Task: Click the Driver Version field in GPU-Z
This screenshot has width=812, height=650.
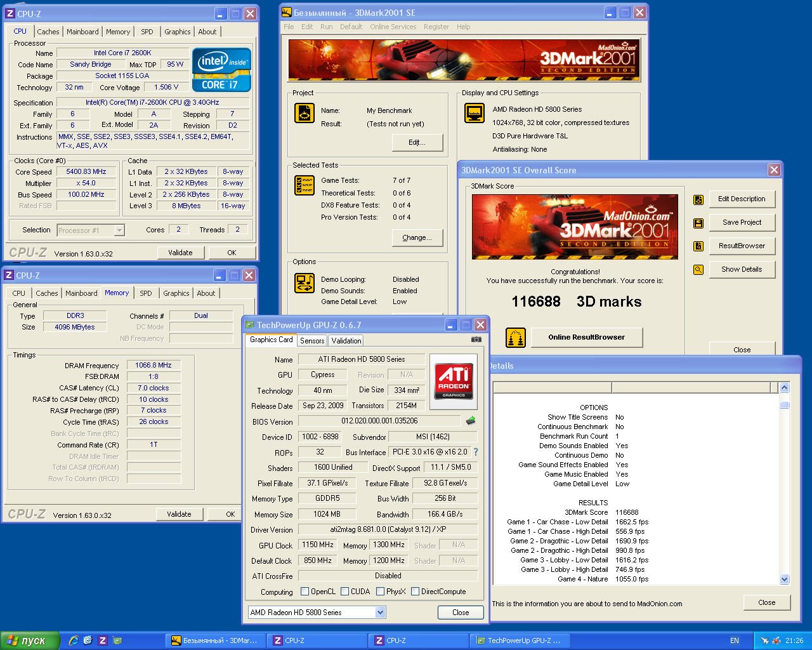Action: point(388,529)
